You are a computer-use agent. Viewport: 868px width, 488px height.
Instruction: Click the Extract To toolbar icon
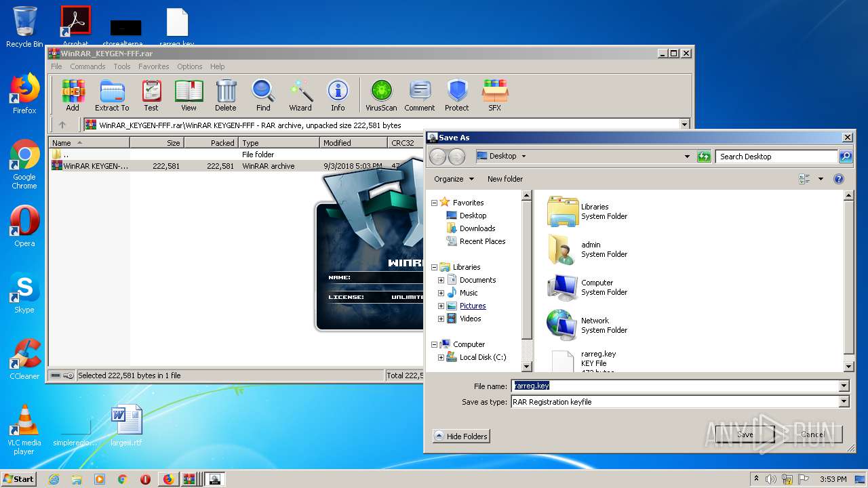112,95
